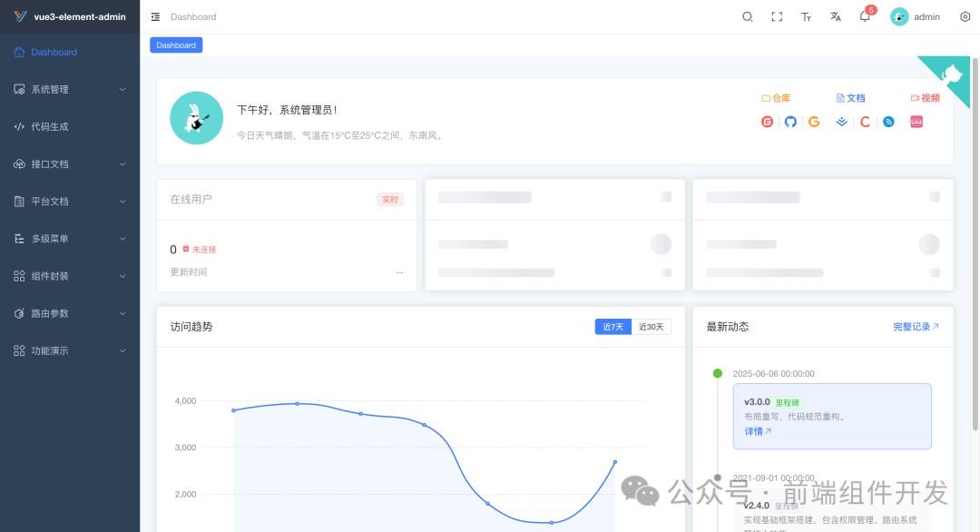Open the notification bell with red badge
Screen dimensions: 980x532
[864, 16]
